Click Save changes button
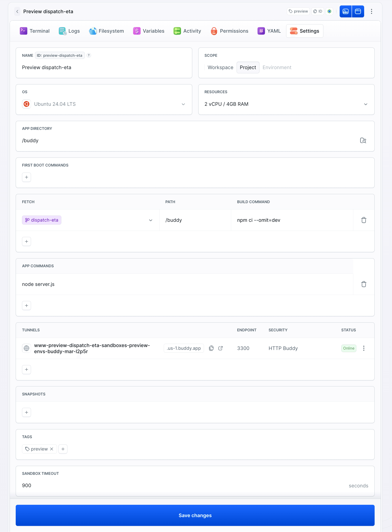 [x=195, y=515]
